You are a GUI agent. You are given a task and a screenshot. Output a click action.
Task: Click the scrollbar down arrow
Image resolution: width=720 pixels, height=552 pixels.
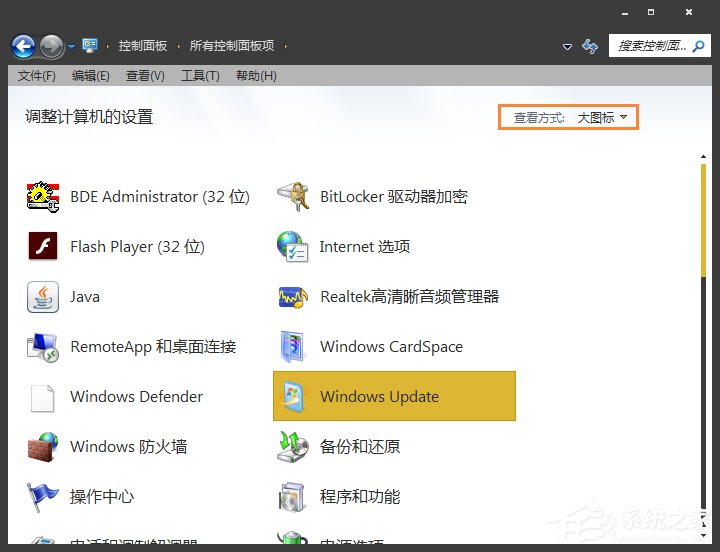[703, 535]
